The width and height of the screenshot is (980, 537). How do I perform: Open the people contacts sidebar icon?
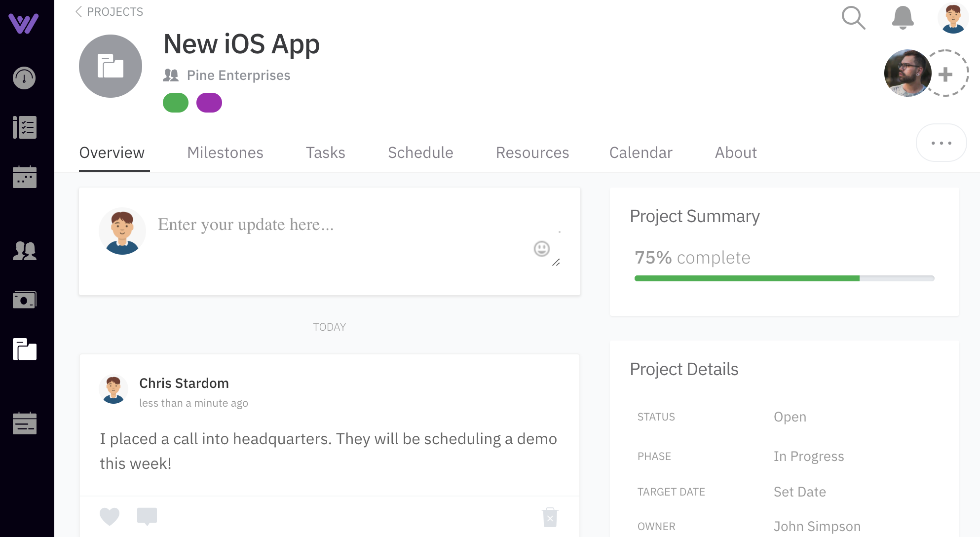point(24,251)
